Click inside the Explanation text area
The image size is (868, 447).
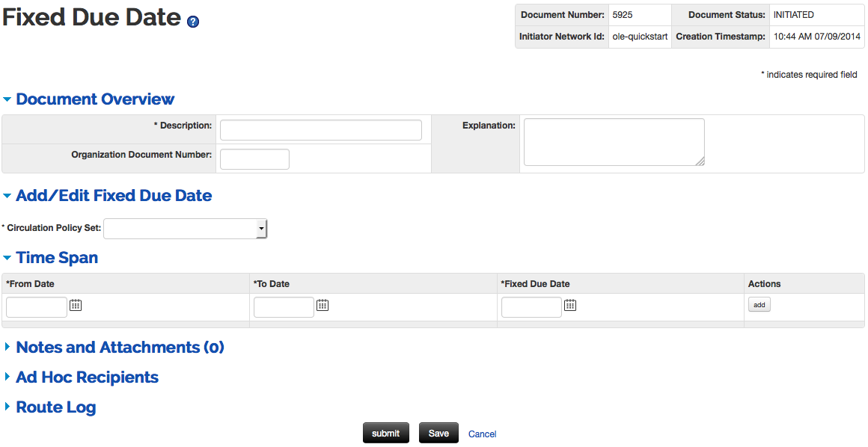point(614,142)
